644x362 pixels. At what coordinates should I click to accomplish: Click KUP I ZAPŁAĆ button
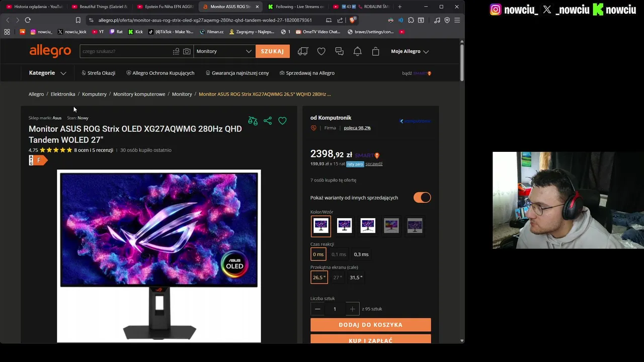click(x=371, y=340)
